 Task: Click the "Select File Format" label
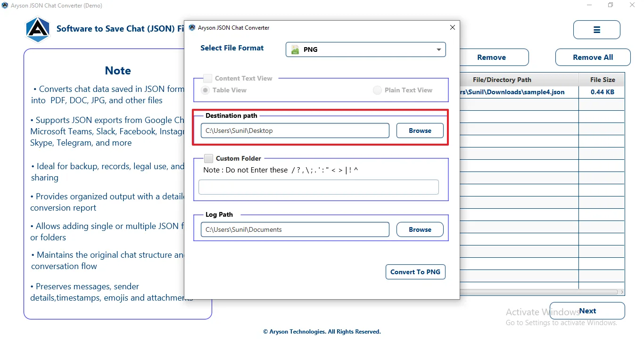[232, 48]
